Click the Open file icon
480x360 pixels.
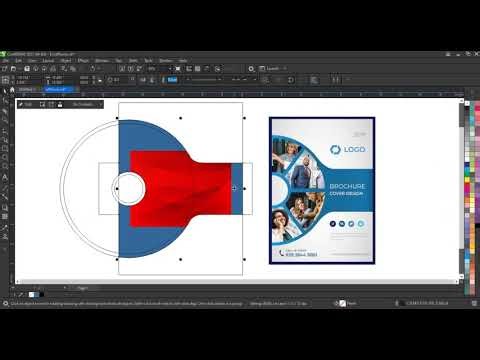(x=13, y=69)
